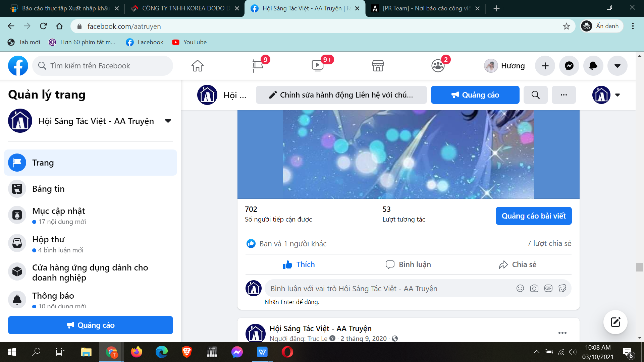This screenshot has width=644, height=362.
Task: Open Cửa hàng ứng dụng dành cho doanh nghiệp
Action: pyautogui.click(x=91, y=272)
